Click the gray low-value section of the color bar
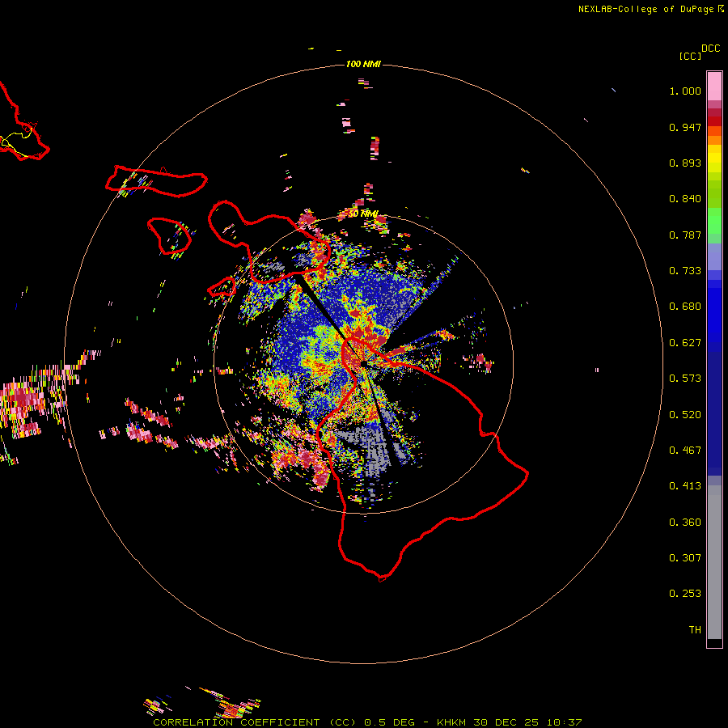The height and width of the screenshot is (728, 728). (714, 562)
